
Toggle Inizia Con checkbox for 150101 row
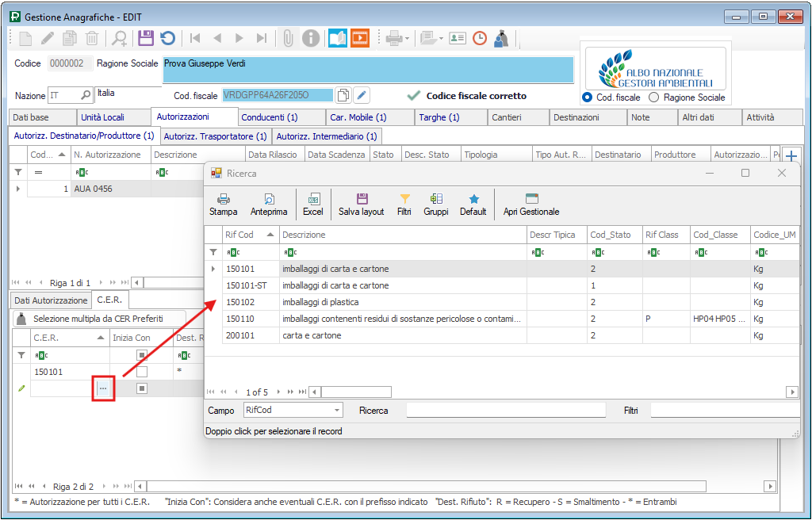coord(142,372)
